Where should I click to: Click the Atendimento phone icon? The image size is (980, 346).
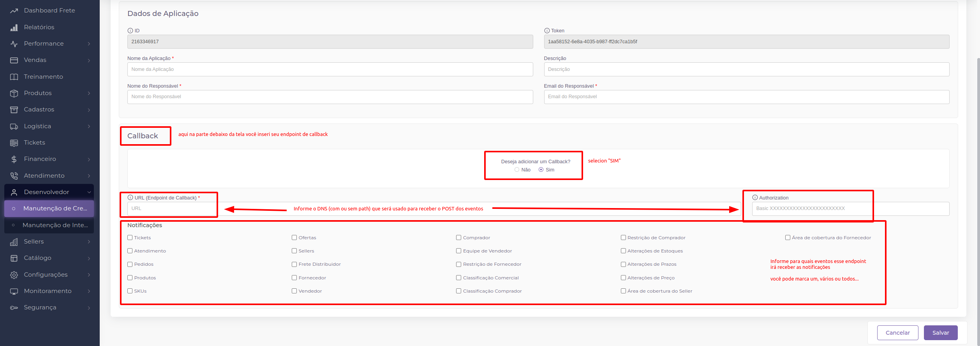[x=14, y=176]
